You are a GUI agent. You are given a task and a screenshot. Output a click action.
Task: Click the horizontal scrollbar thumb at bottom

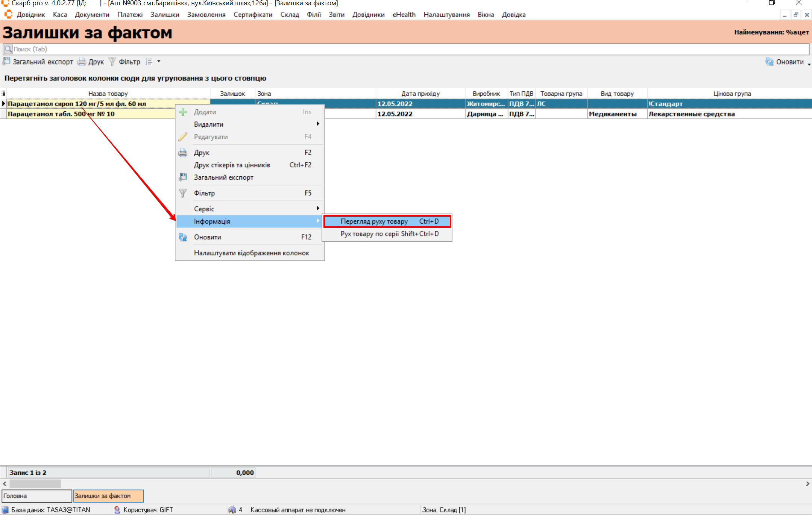tap(35, 483)
